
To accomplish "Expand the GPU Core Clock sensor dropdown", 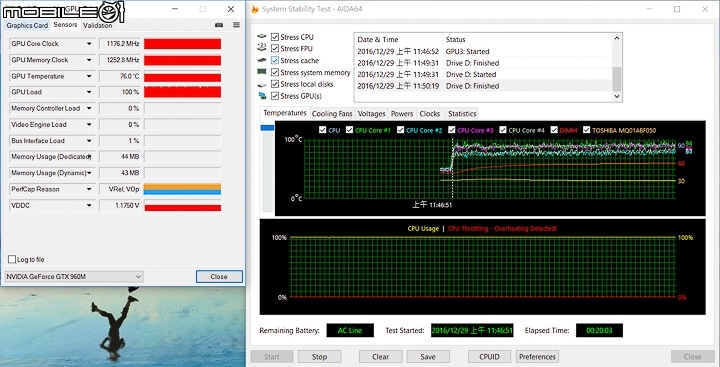I will tap(89, 44).
